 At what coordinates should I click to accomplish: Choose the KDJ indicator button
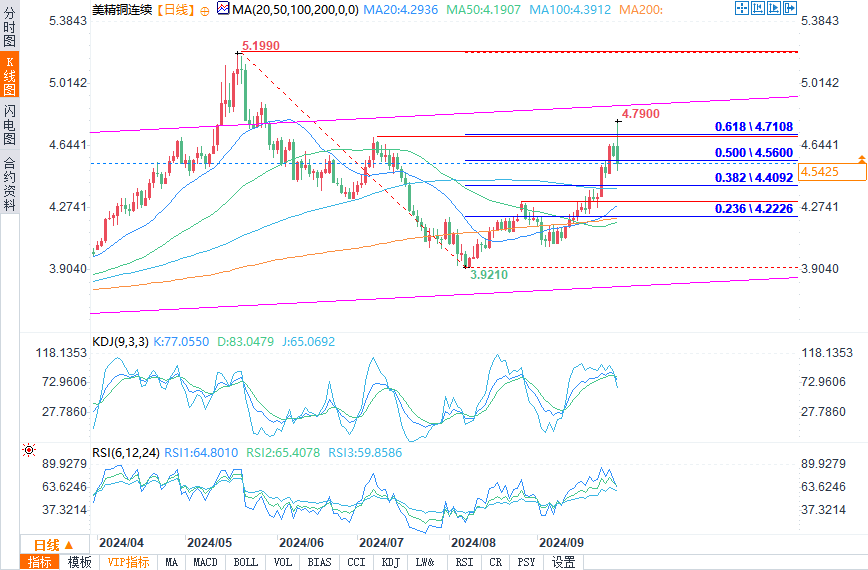click(391, 562)
